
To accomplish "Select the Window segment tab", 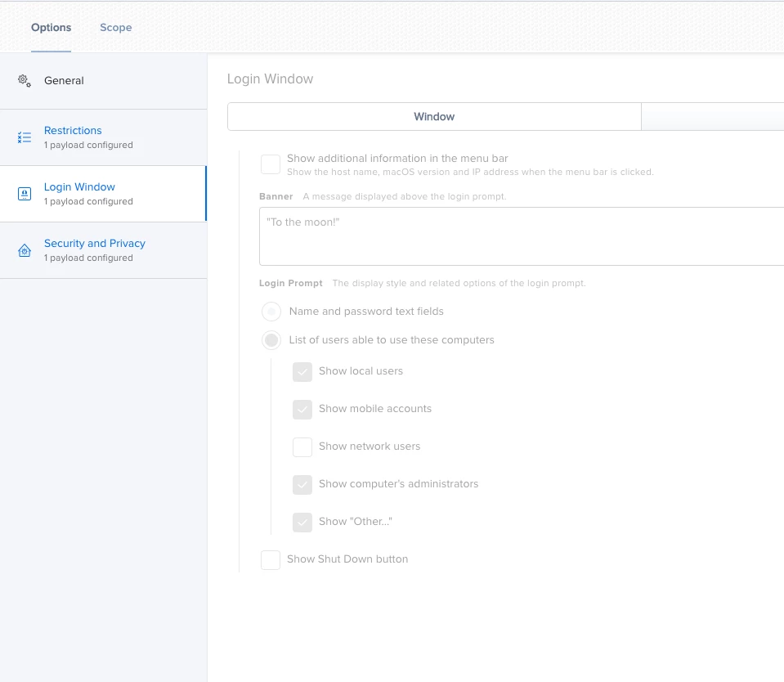I will [434, 116].
